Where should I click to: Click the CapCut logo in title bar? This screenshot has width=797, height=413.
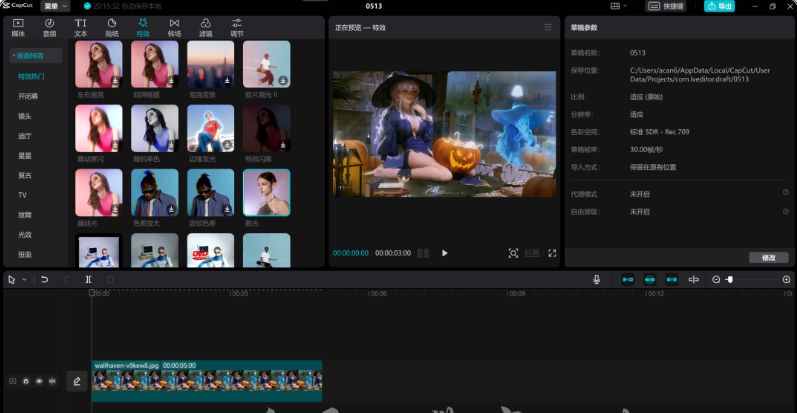click(17, 6)
